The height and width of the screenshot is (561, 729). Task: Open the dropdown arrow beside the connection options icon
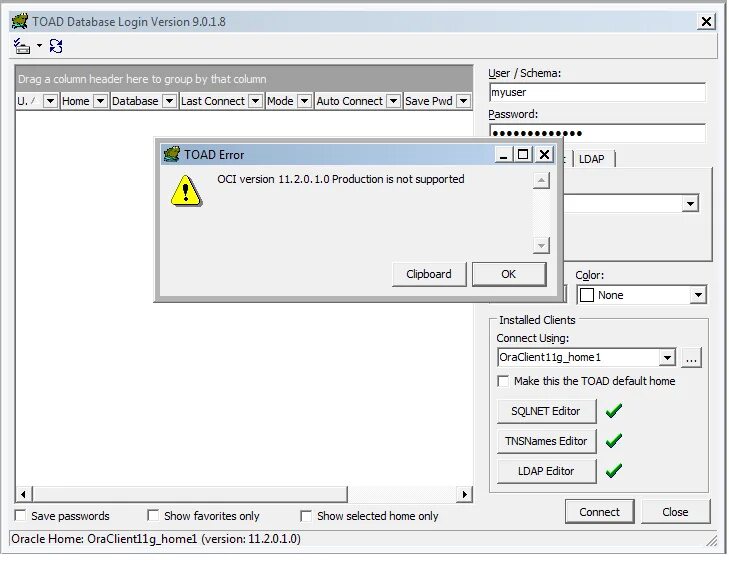[40, 46]
